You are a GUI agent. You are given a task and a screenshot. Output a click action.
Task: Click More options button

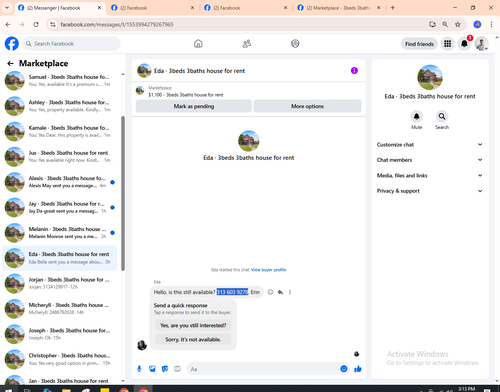pos(307,106)
